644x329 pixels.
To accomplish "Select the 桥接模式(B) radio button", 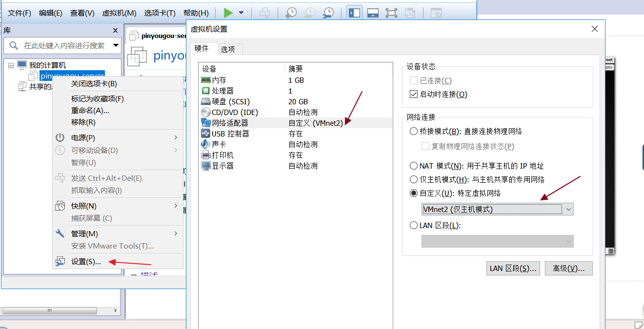I will [414, 131].
